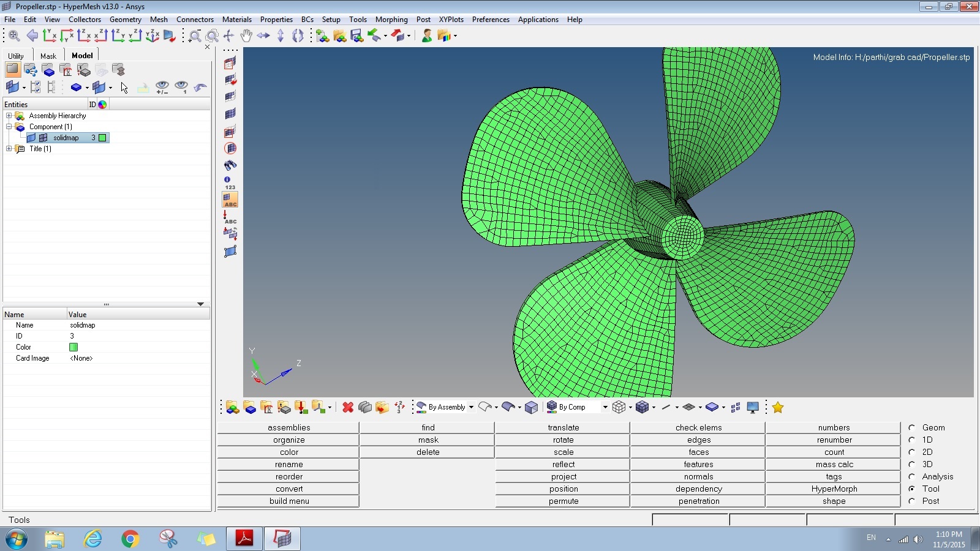The height and width of the screenshot is (551, 980).
Task: Select the Geom radio button
Action: [912, 428]
